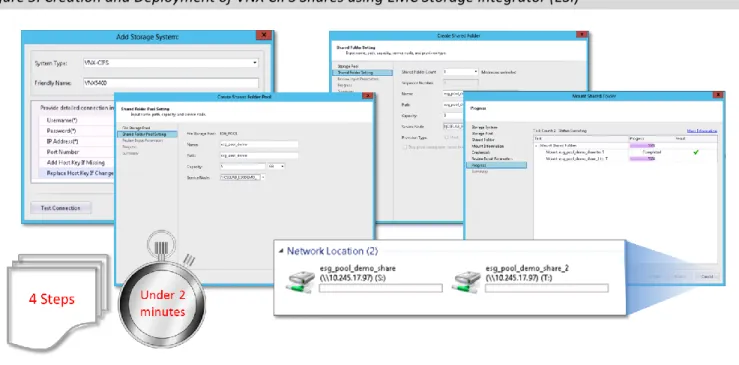Click Path field in Create Shared Folder Pool
This screenshot has height=365, width=739.
tap(259, 156)
